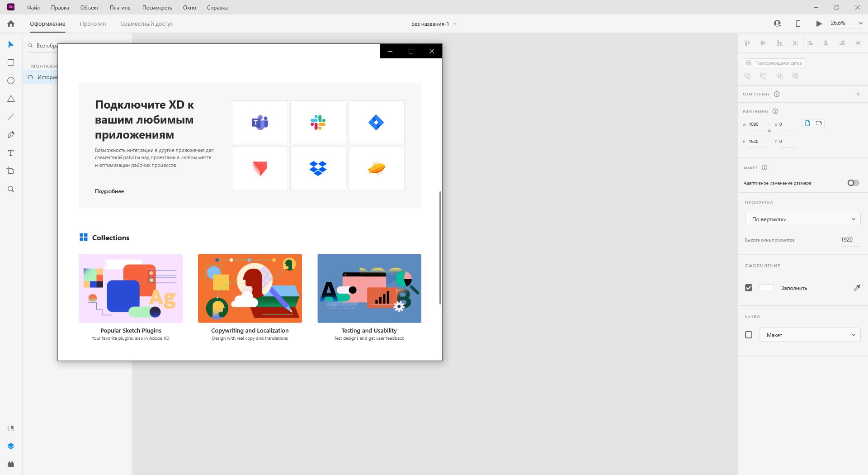868x475 pixels.
Task: Open the zoom level dropdown arrow
Action: (860, 24)
